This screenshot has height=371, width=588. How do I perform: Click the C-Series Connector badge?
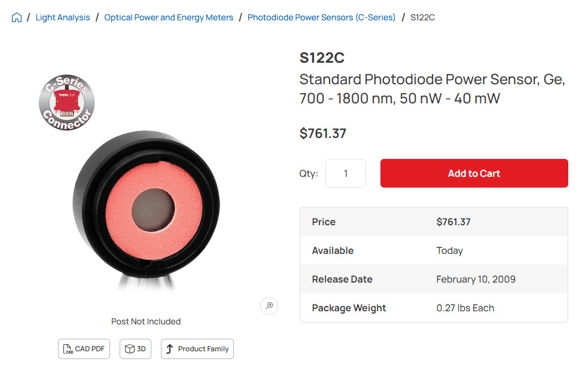point(67,102)
